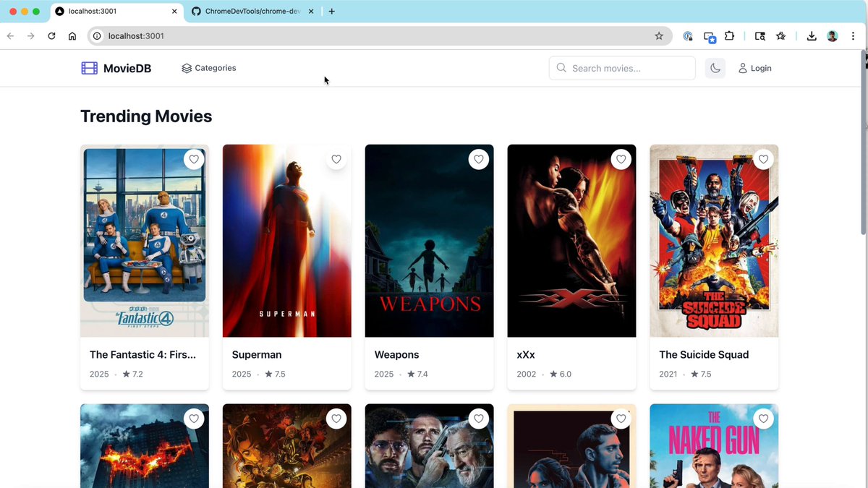Click the site information icon in address bar
This screenshot has height=488, width=868.
point(97,35)
